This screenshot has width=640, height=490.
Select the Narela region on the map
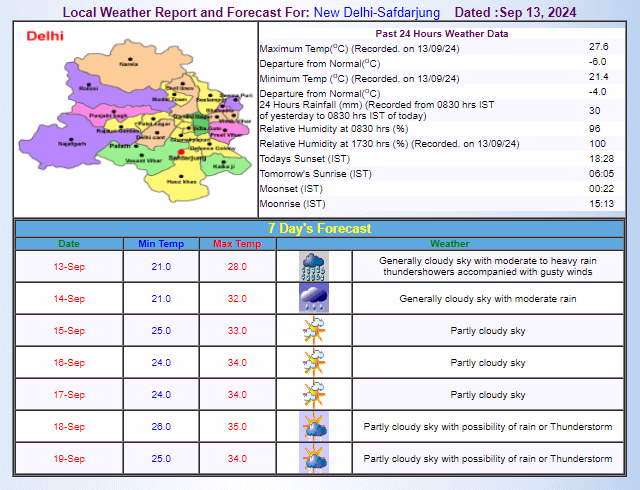[x=128, y=64]
